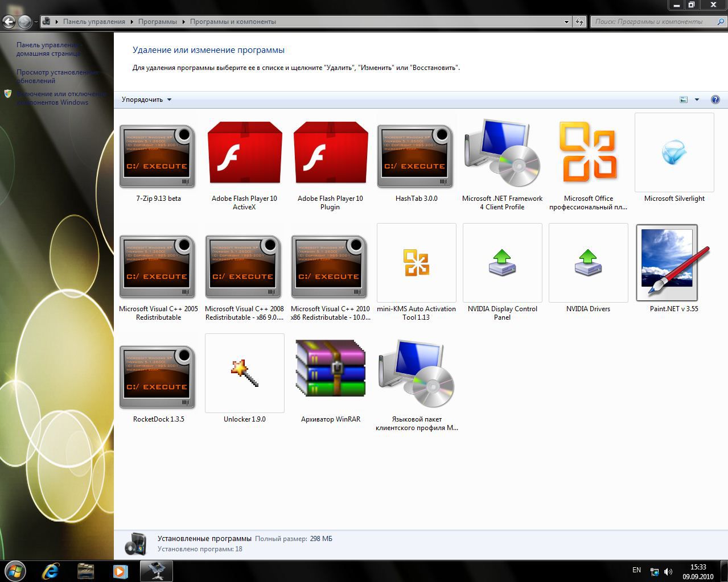Select mini-KMS Auto Activation Tool 1.13 icon
The image size is (728, 582).
(416, 263)
